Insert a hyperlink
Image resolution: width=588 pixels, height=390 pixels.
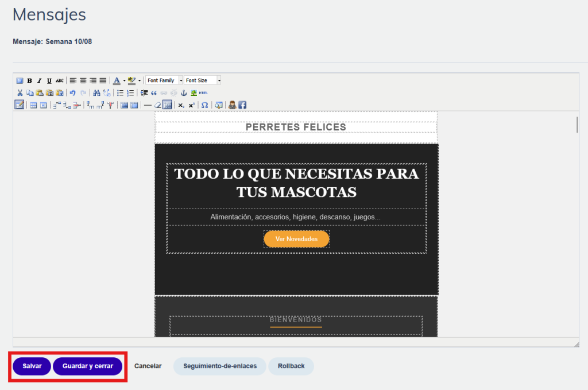(164, 92)
